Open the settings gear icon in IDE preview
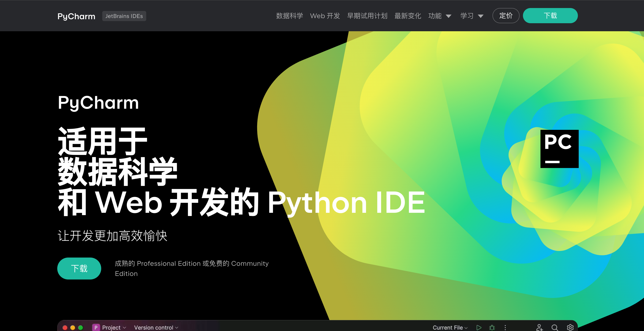 [570, 327]
